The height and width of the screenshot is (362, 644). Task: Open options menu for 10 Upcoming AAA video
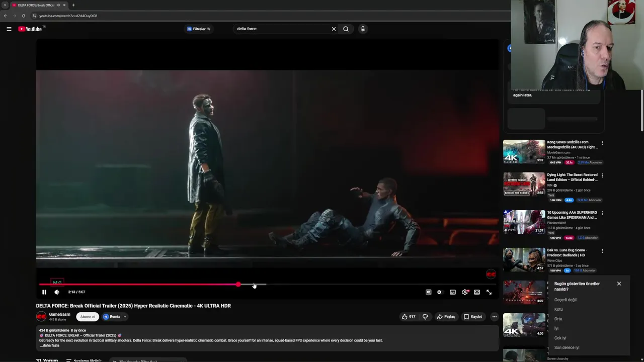click(602, 213)
